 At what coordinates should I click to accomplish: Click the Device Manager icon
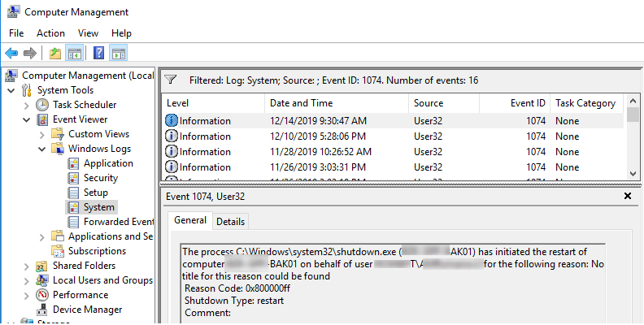coord(42,310)
